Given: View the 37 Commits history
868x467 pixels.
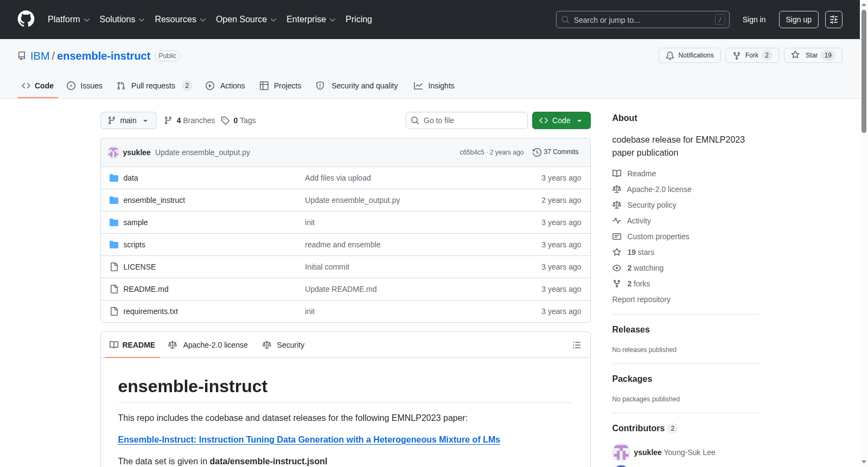Looking at the screenshot, I should (556, 152).
